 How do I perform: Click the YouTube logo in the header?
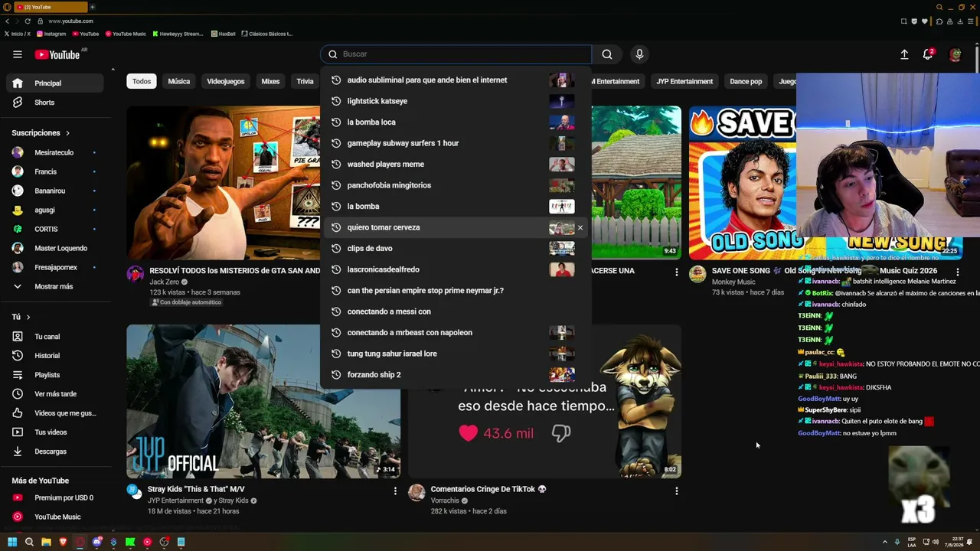(57, 54)
